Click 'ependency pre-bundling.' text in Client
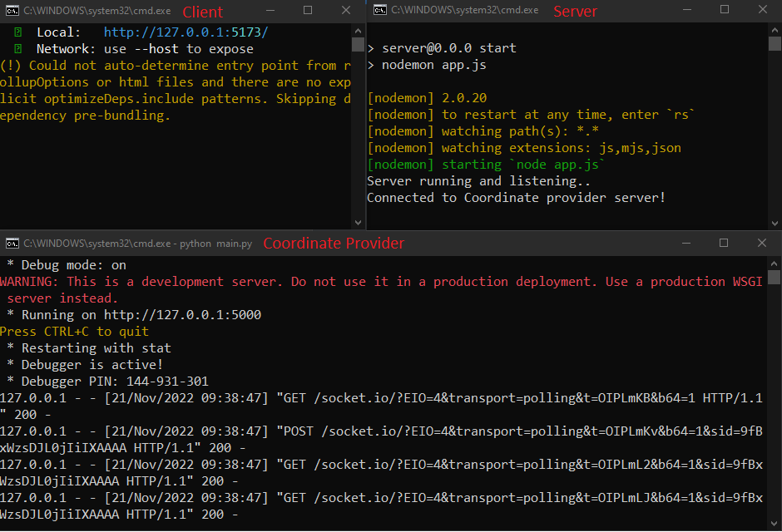The width and height of the screenshot is (782, 532). [x=86, y=116]
